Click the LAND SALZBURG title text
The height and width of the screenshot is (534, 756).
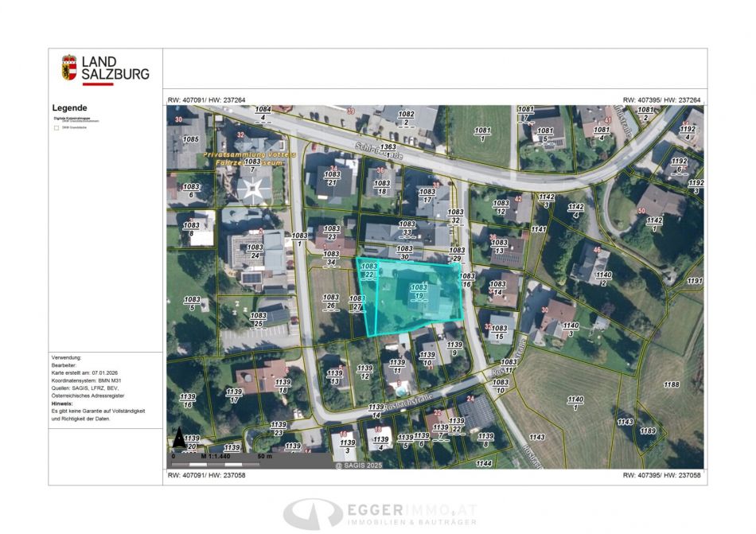(x=115, y=68)
